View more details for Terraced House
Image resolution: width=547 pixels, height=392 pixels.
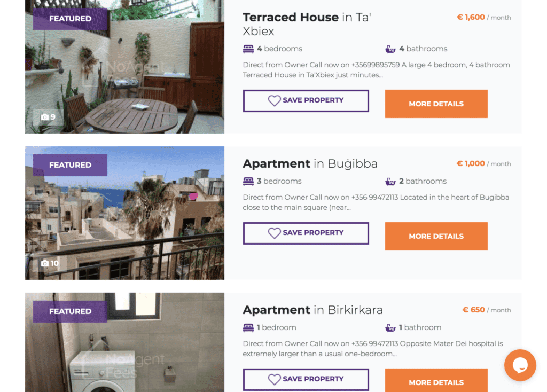[x=436, y=104]
